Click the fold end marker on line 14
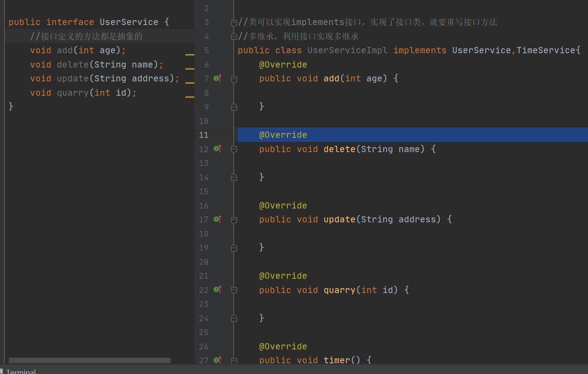The image size is (588, 374). pyautogui.click(x=234, y=177)
